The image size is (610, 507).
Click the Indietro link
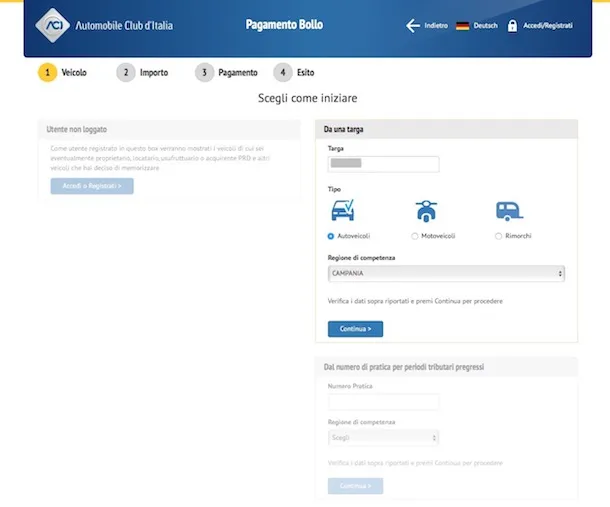(x=436, y=26)
